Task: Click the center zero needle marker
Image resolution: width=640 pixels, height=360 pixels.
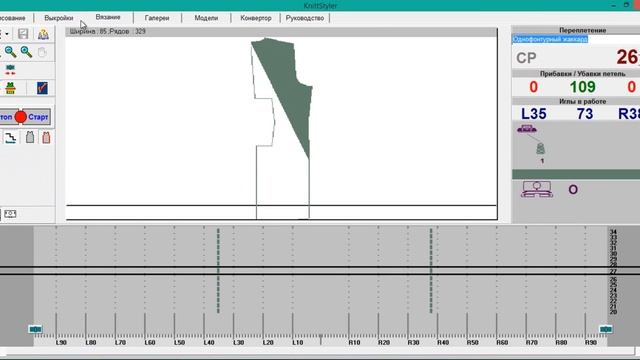Action: coord(321,339)
